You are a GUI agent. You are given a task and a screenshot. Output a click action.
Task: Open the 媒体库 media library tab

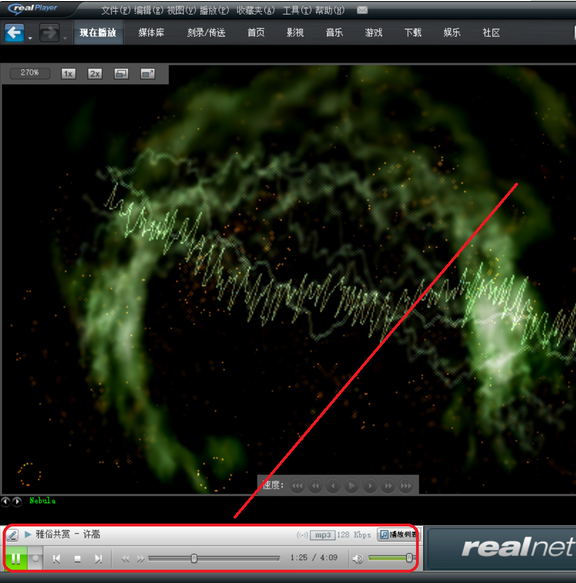pos(151,33)
